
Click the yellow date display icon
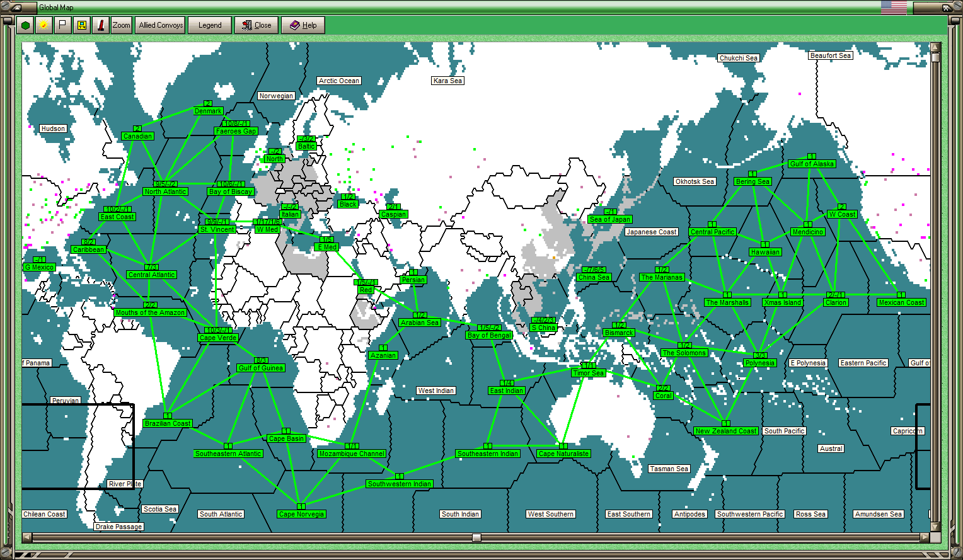pos(82,25)
